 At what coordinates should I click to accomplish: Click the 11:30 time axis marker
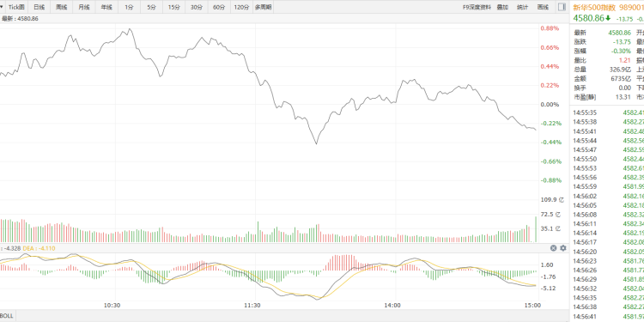click(252, 305)
